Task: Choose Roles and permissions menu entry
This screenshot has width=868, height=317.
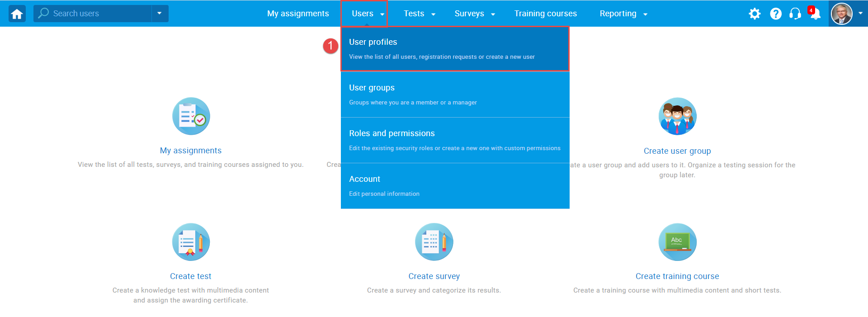Action: tap(454, 140)
